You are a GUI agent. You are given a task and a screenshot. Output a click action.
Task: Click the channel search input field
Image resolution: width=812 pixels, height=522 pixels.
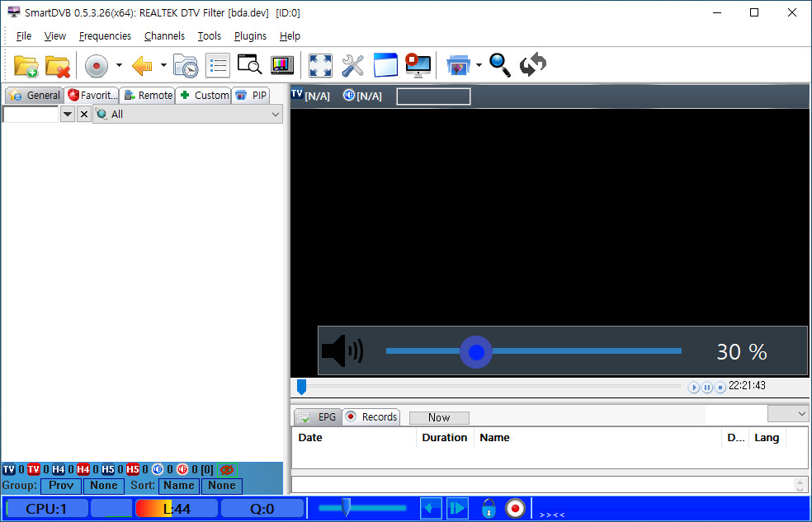coord(31,114)
